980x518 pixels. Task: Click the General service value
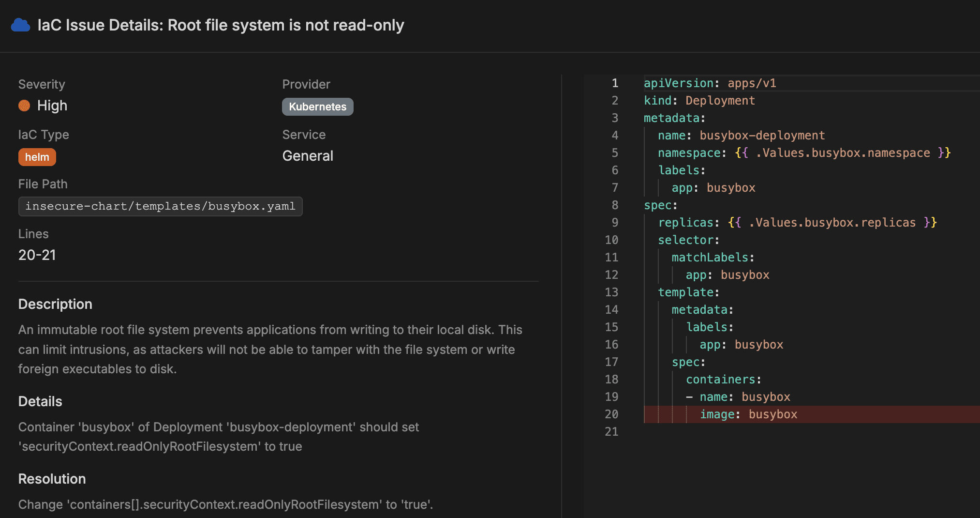point(308,156)
